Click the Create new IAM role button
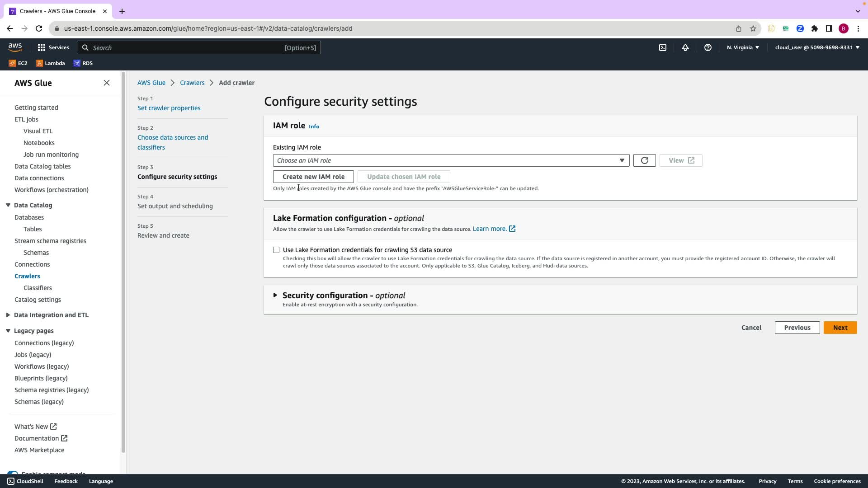 [313, 177]
